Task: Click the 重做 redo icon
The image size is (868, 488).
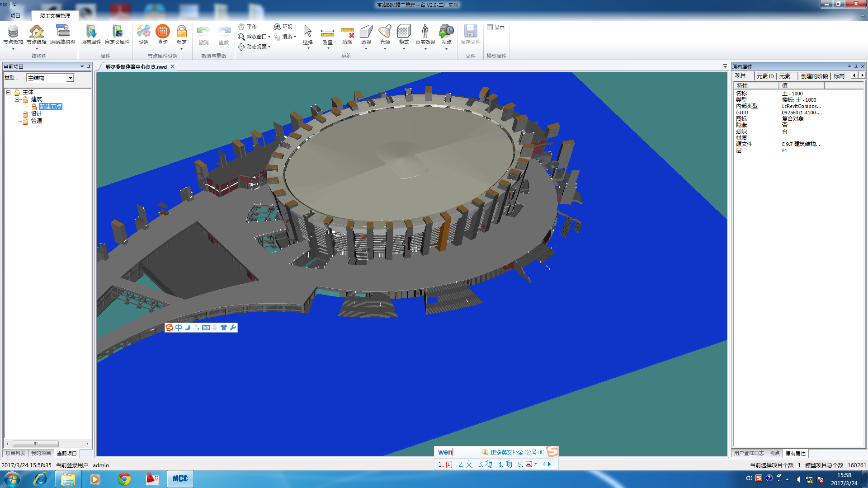Action: [224, 31]
